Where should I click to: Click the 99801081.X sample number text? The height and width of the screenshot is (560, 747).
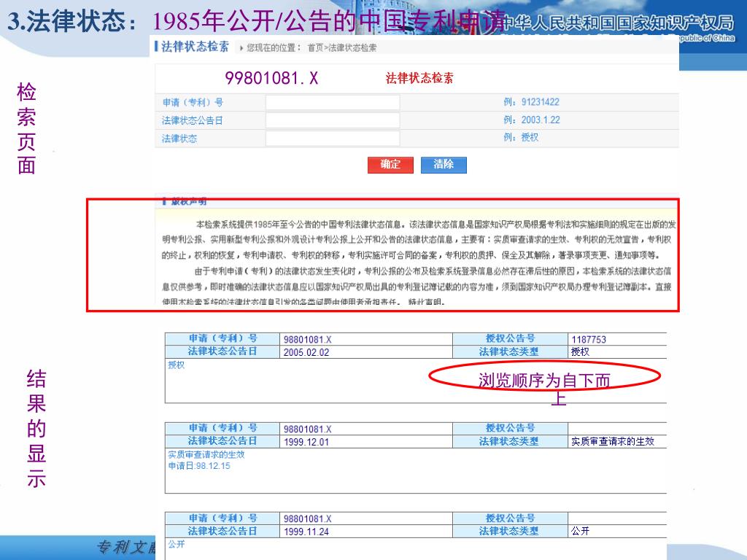(271, 78)
